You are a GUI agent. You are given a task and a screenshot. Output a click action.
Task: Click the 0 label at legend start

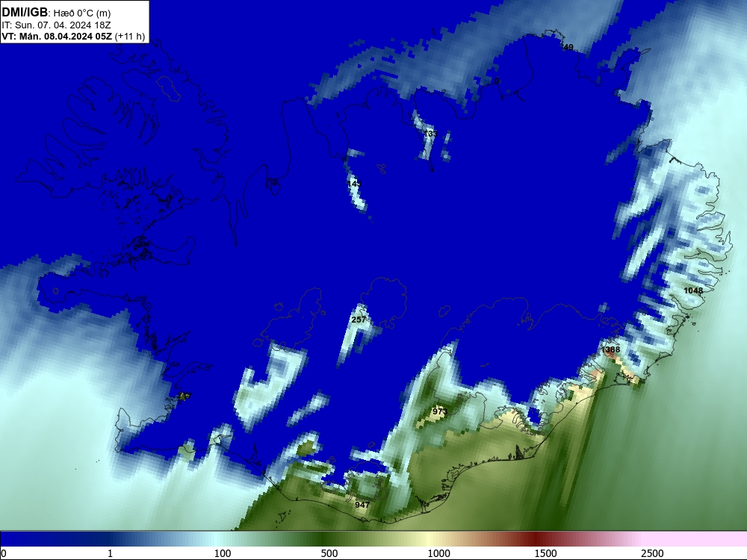pyautogui.click(x=4, y=553)
